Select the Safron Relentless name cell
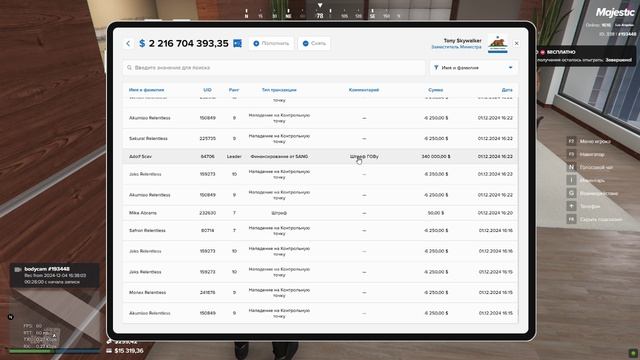The height and width of the screenshot is (360, 640). click(x=147, y=230)
